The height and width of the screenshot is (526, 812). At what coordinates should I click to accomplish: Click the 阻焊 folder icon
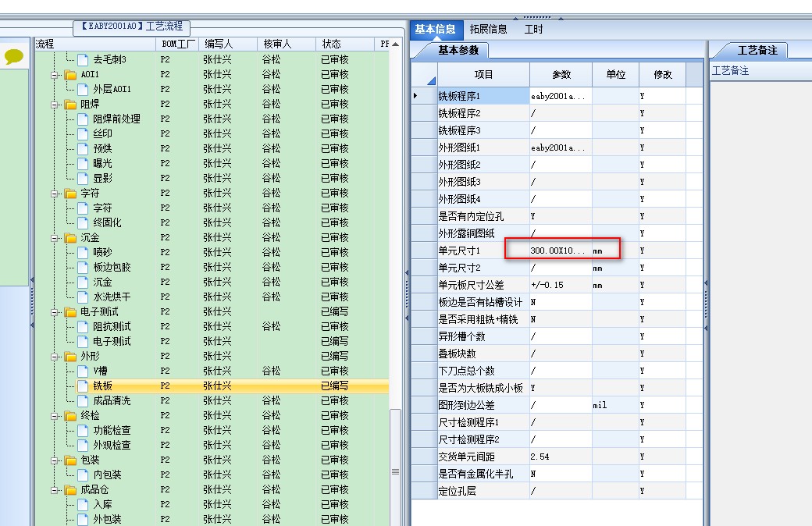[x=70, y=105]
